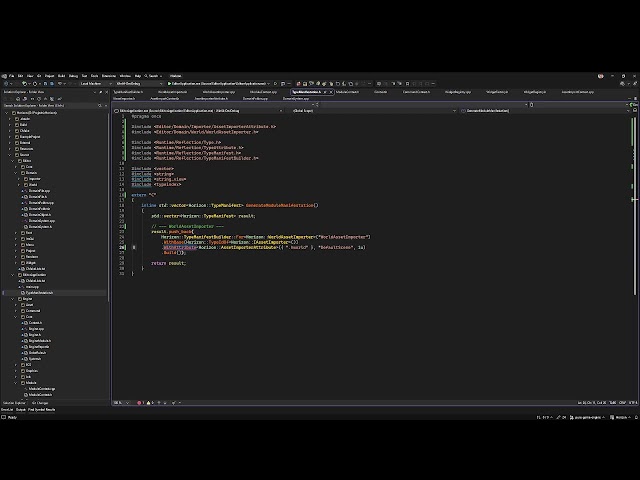Screen dimensions: 640x480
Task: Select DomainSystem.cpp in Solution Explorer tree
Action: click(x=42, y=221)
